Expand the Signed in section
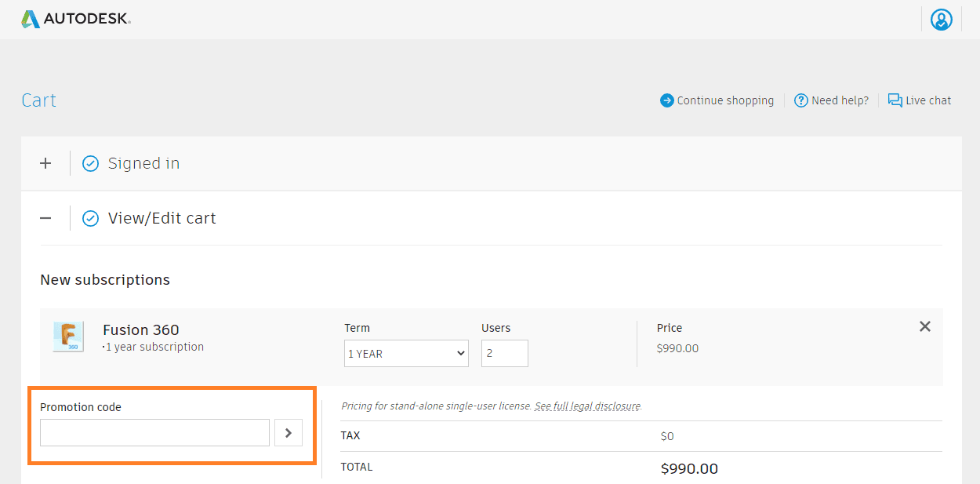The height and width of the screenshot is (484, 980). click(45, 163)
